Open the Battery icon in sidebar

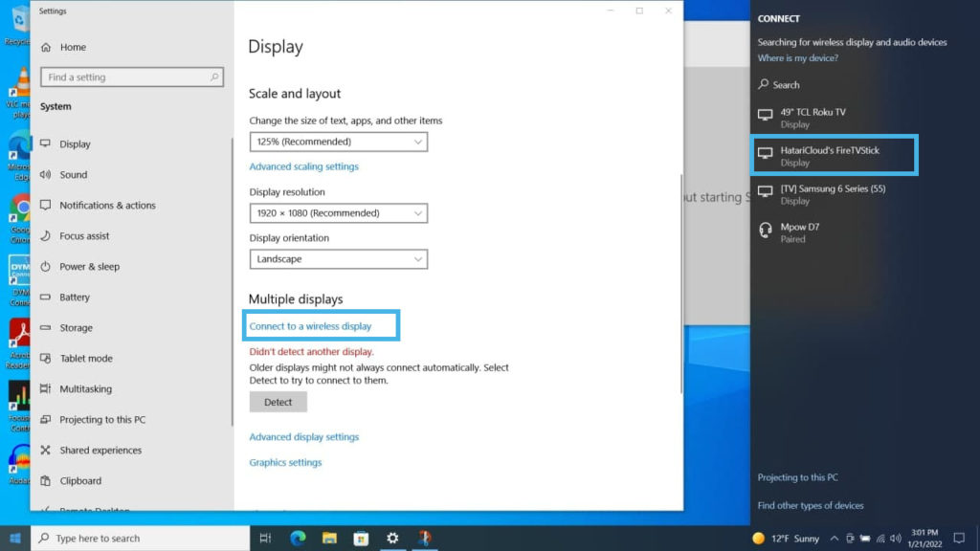[46, 297]
